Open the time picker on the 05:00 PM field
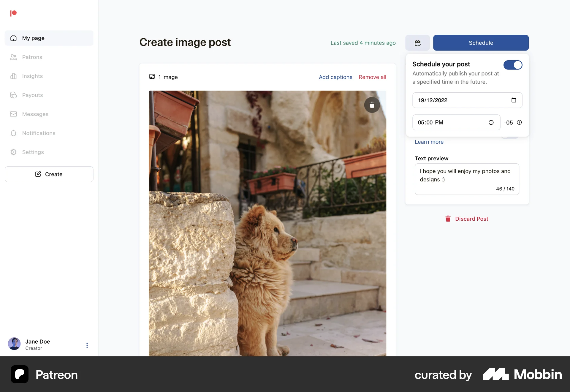 click(x=491, y=122)
